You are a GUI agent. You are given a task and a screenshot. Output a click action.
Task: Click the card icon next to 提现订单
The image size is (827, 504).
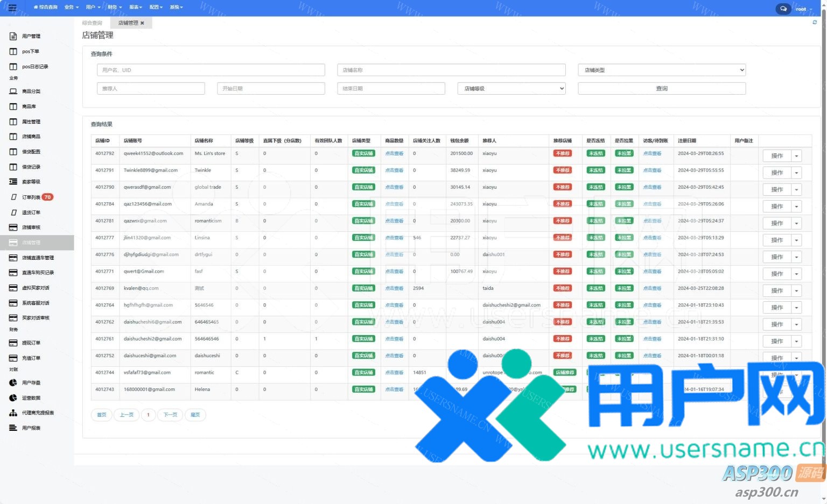click(x=13, y=343)
